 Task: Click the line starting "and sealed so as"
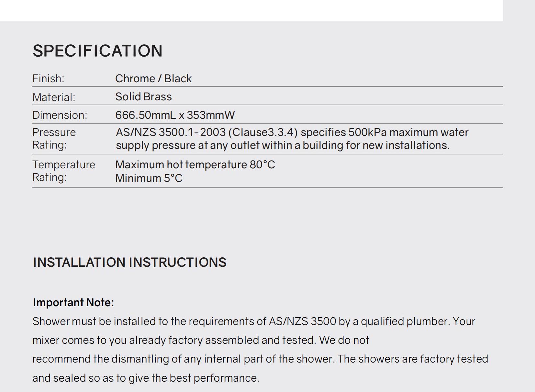[x=146, y=378]
